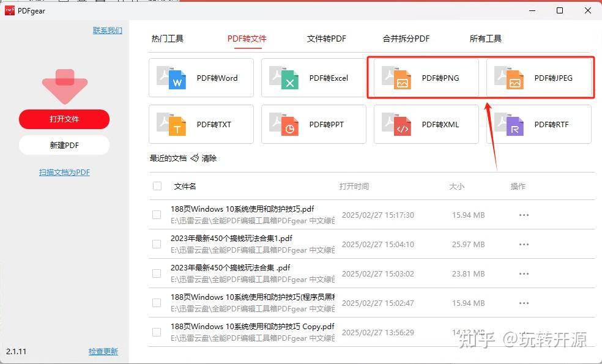602x364 pixels.
Task: Check the 2023年最新450个搞钱玩法合集1.pdf row
Action: click(157, 244)
